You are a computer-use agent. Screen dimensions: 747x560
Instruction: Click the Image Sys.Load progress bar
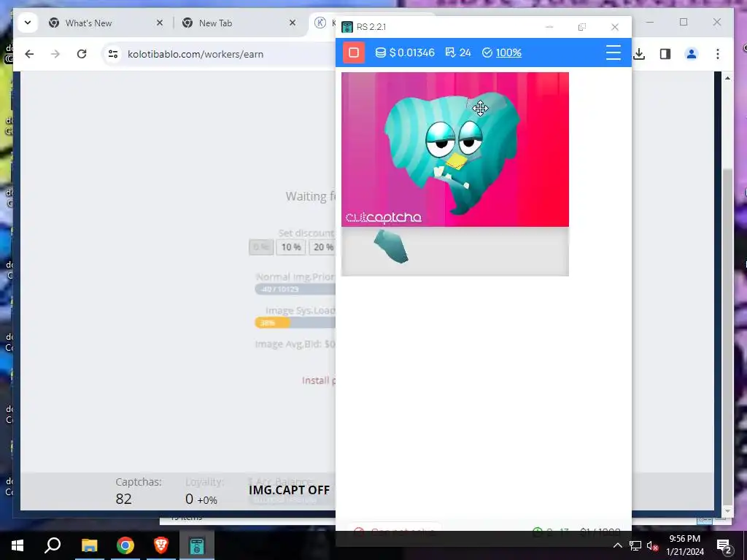295,323
